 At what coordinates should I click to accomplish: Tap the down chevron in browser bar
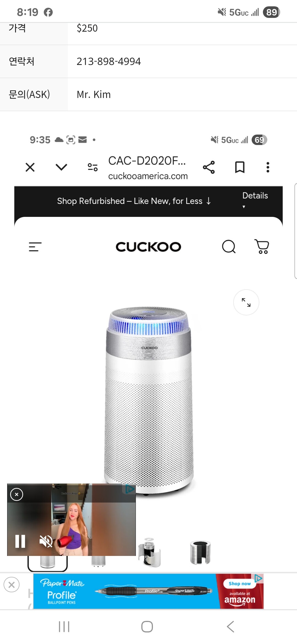coord(61,167)
